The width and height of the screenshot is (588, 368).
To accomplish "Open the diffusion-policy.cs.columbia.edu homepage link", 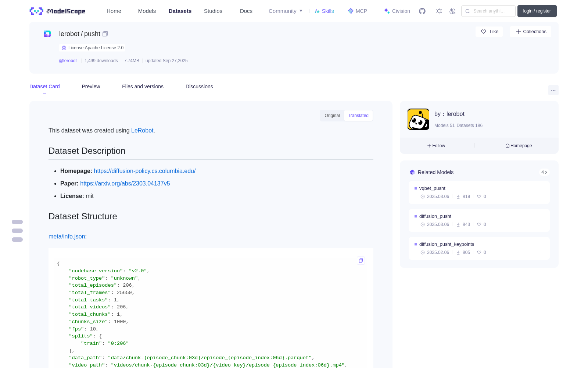I will click(145, 171).
